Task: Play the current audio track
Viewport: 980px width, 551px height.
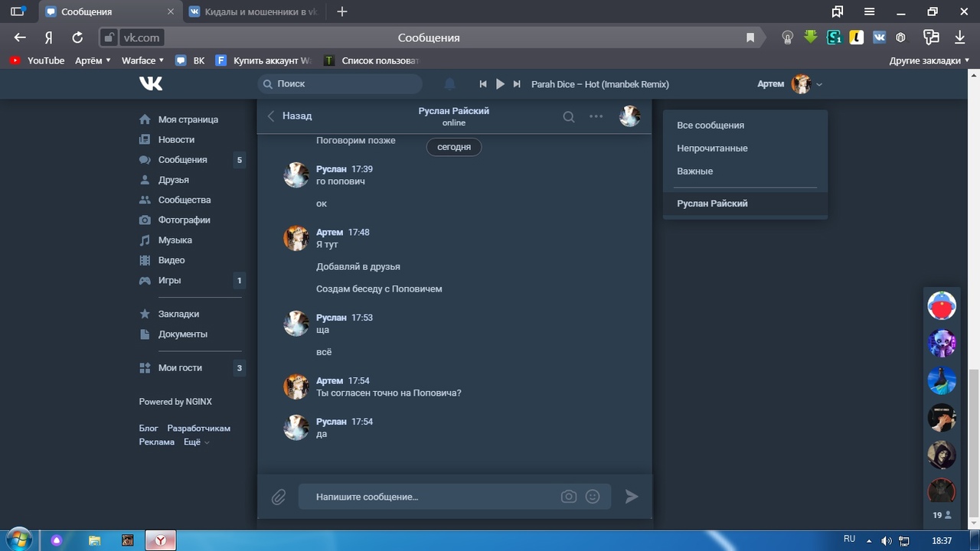Action: [500, 84]
